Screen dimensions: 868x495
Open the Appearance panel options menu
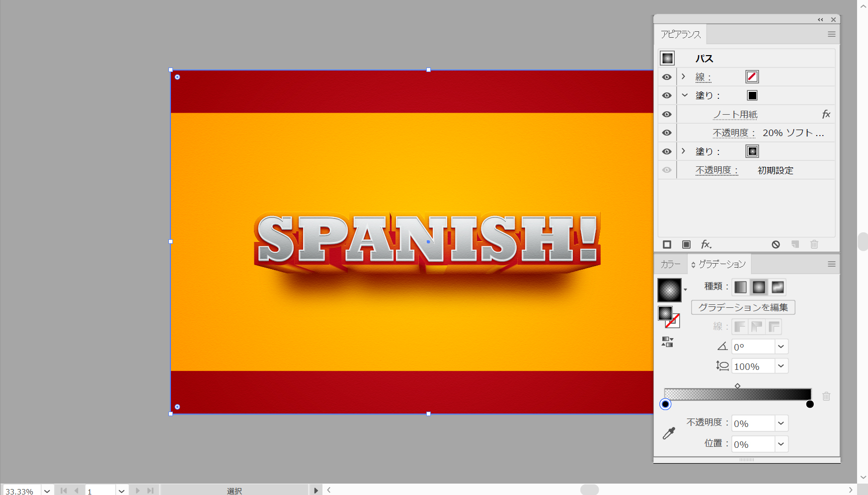pos(831,34)
